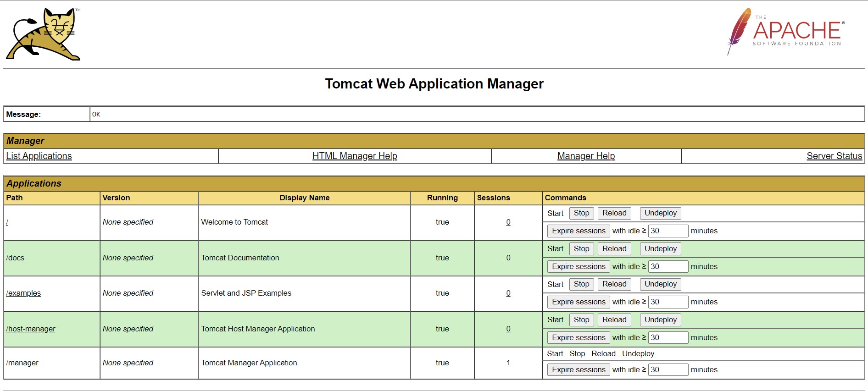Click the Display Name column header
Screen dimensions: 868x391
click(305, 198)
